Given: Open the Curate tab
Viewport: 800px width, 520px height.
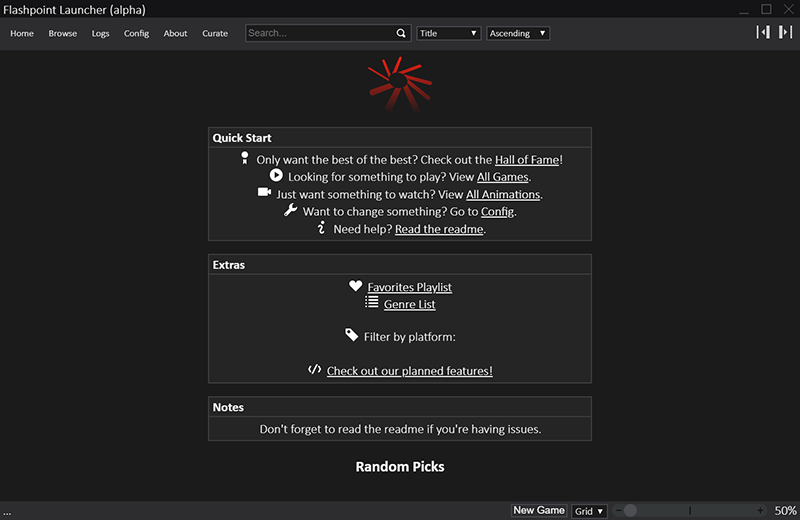Looking at the screenshot, I should (x=215, y=33).
